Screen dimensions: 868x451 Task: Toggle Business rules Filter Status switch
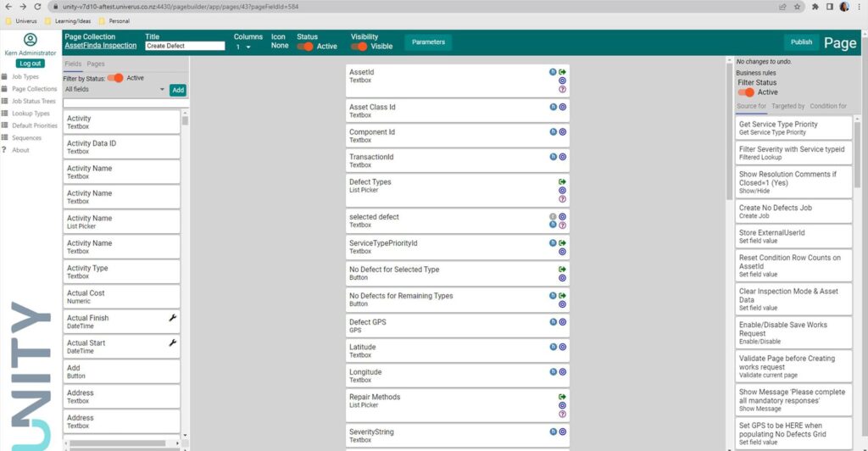pos(746,92)
